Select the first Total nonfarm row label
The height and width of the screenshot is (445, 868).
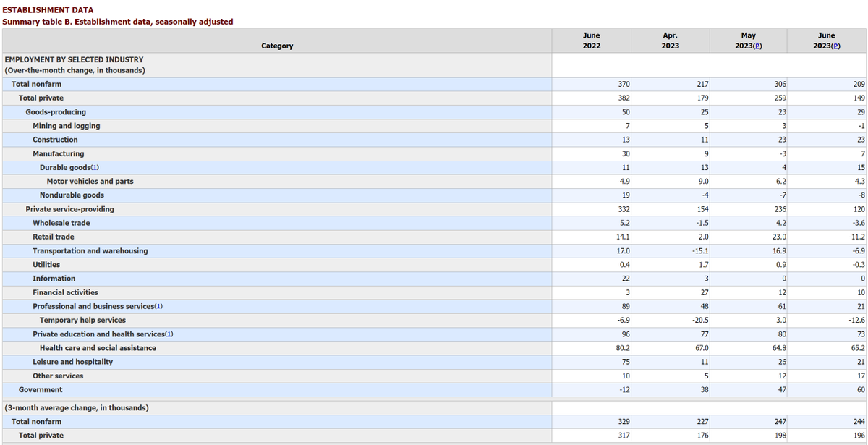click(x=36, y=84)
